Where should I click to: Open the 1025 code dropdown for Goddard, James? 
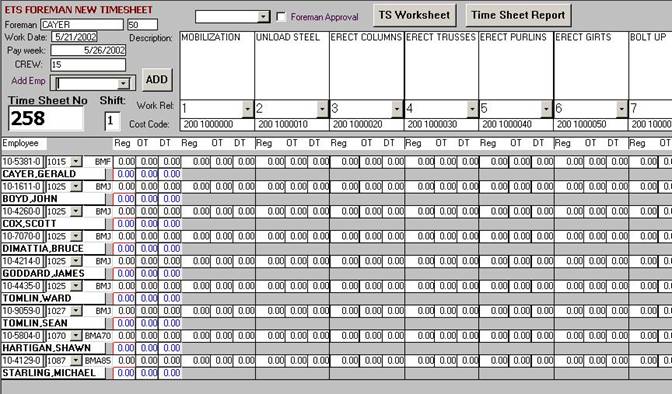[75, 261]
